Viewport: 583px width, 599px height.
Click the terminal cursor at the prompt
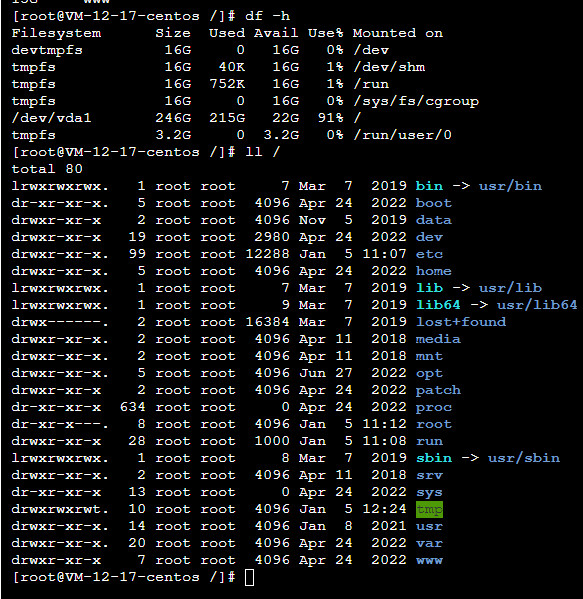point(249,577)
